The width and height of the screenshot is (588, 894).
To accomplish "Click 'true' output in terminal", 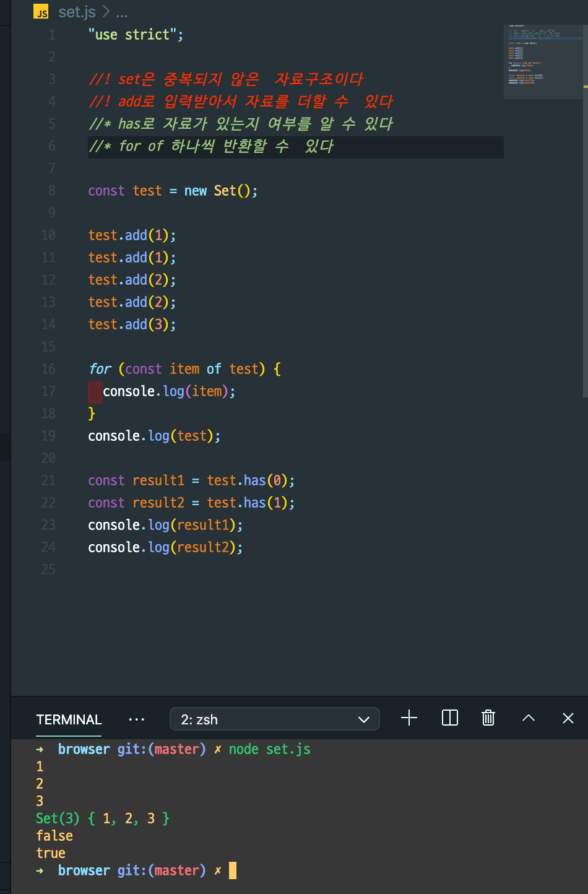I will [x=51, y=853].
